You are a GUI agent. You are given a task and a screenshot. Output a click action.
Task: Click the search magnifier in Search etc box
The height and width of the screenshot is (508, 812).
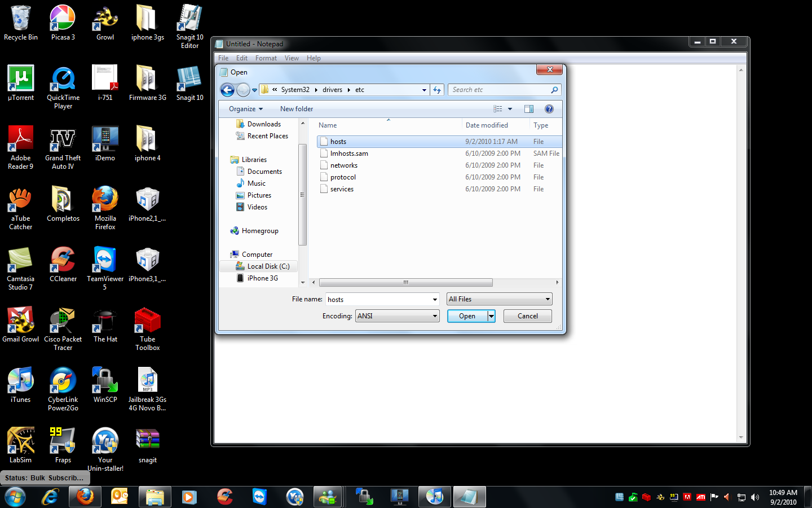pos(554,90)
